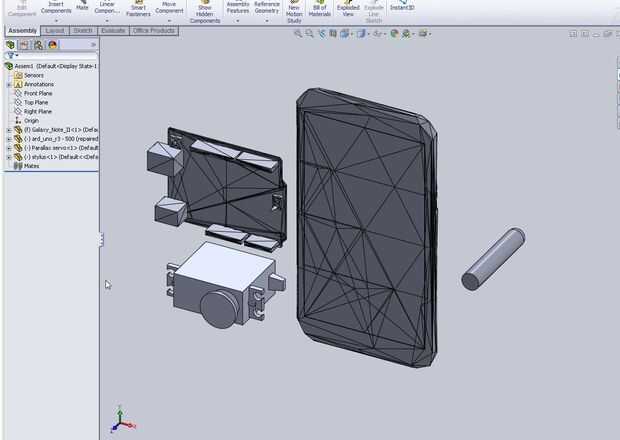Image resolution: width=620 pixels, height=440 pixels.
Task: Open Display Style icon
Action: [361, 34]
